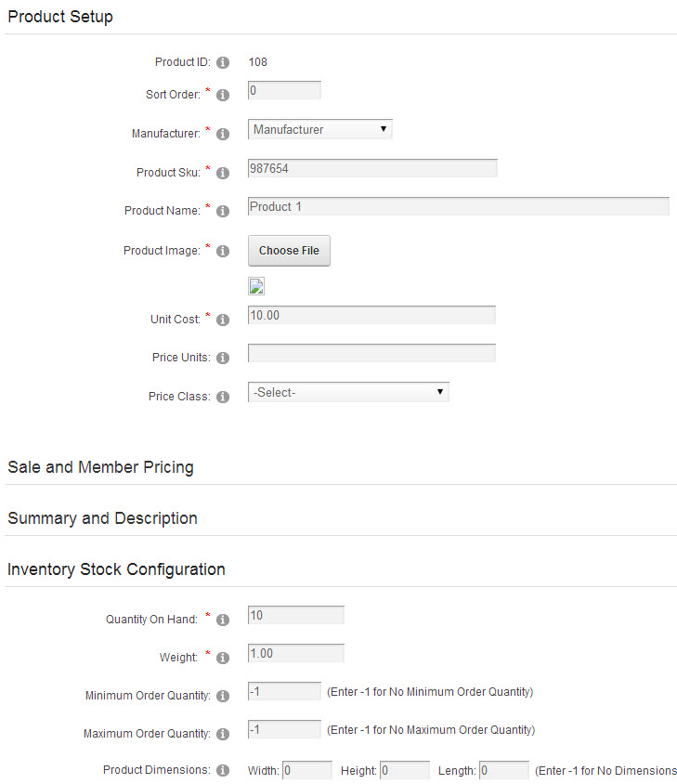Image resolution: width=677 pixels, height=784 pixels.
Task: Click the Weight field info icon
Action: [x=223, y=658]
